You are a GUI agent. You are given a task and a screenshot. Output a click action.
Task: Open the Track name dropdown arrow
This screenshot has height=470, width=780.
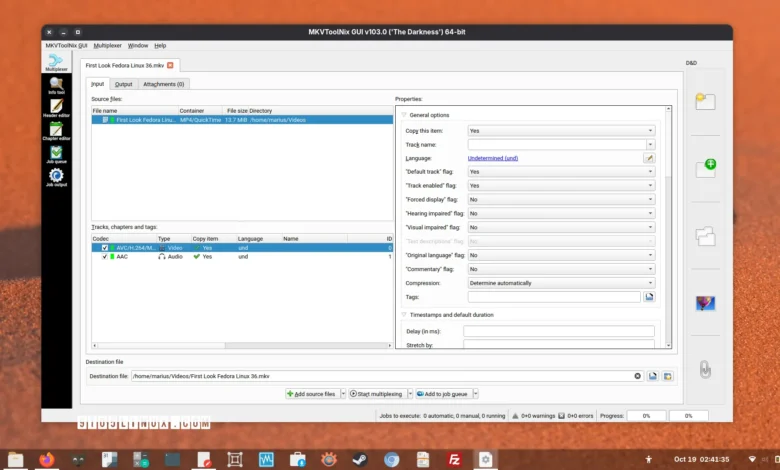click(650, 145)
